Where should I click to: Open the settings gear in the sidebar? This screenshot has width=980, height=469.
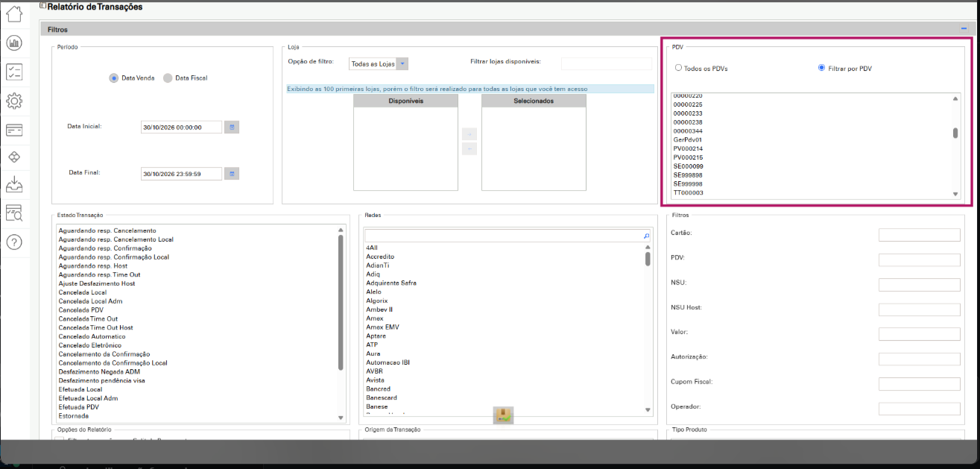(x=14, y=100)
